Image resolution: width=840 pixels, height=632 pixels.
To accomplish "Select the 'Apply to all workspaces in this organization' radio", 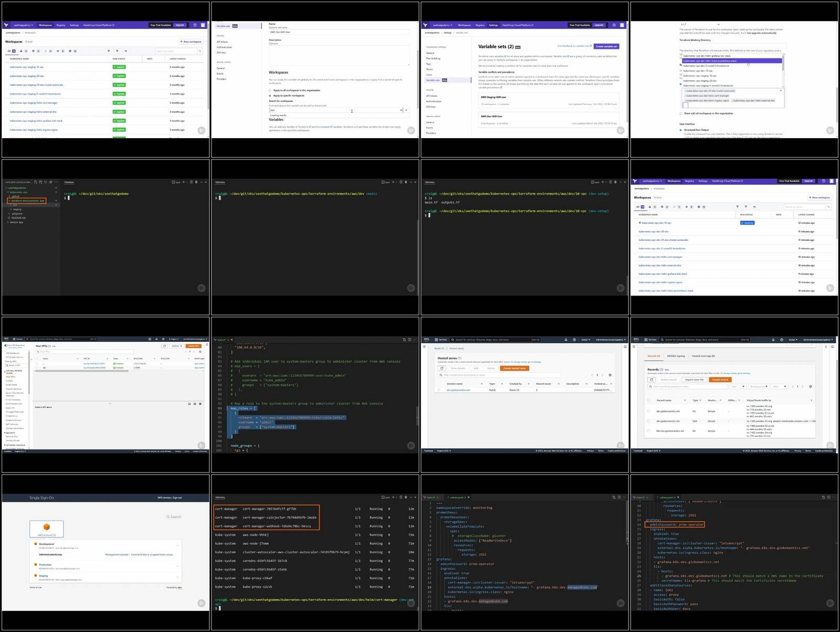I will (x=270, y=90).
